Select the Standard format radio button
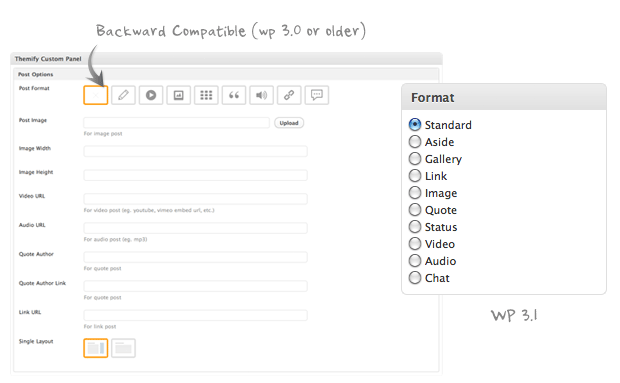The width and height of the screenshot is (620, 383). tap(415, 125)
